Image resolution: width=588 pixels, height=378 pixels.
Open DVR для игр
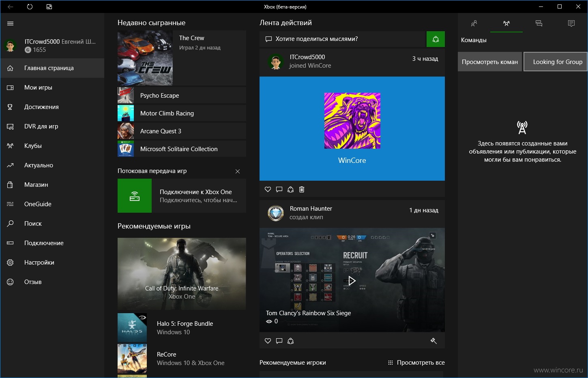click(x=52, y=126)
